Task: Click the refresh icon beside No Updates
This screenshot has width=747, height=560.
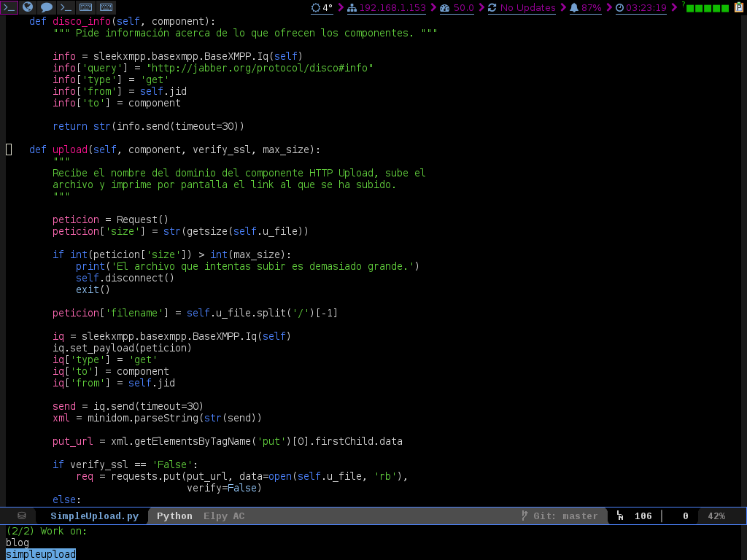Action: (492, 7)
